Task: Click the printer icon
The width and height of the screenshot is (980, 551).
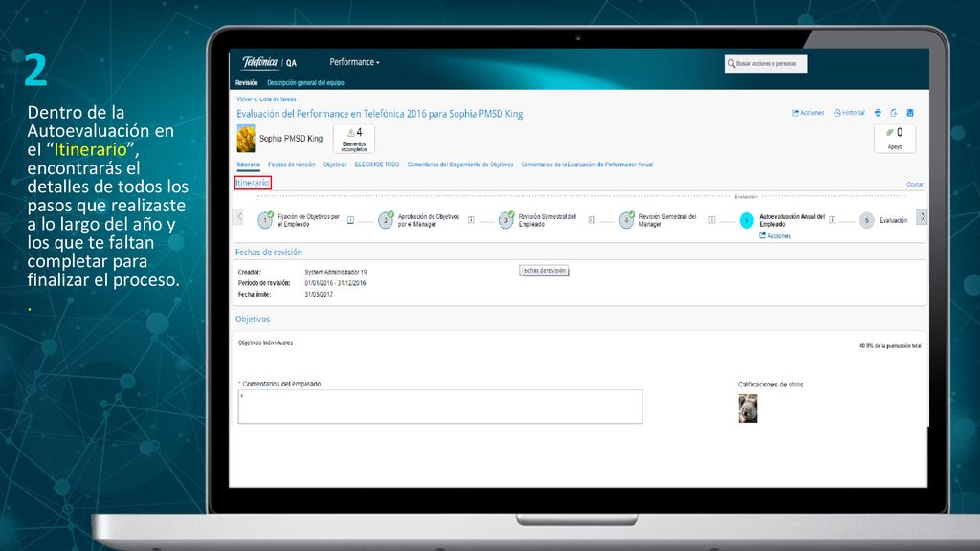Action: (878, 113)
